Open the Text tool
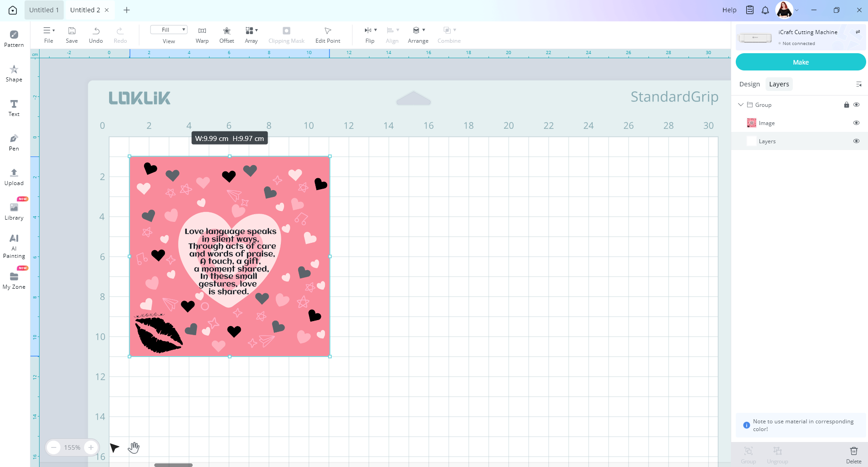This screenshot has width=868, height=467. coord(14,108)
